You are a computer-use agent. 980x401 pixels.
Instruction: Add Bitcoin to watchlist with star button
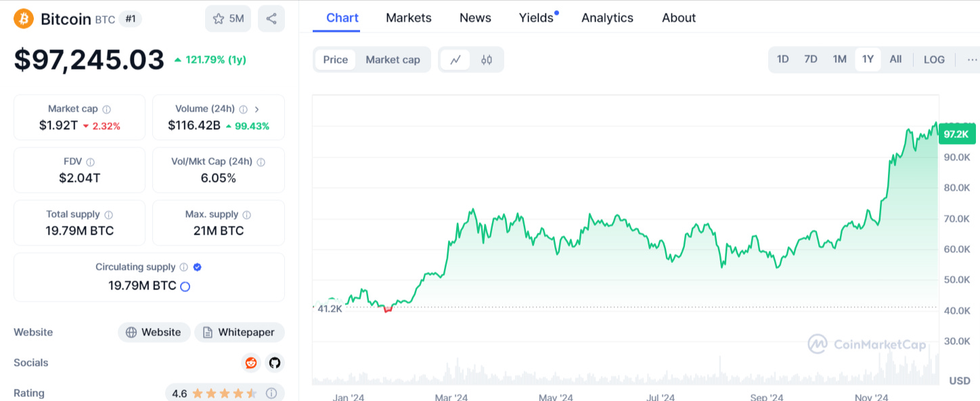(x=228, y=18)
